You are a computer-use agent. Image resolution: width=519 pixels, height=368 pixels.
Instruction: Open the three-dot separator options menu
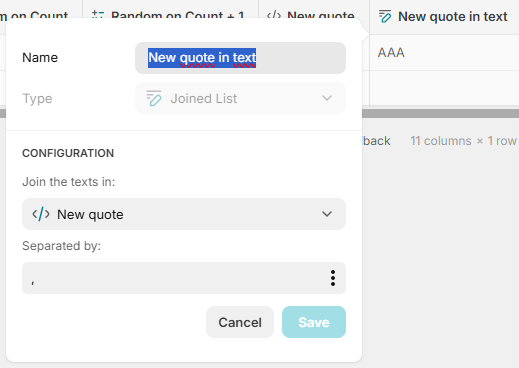click(x=333, y=278)
